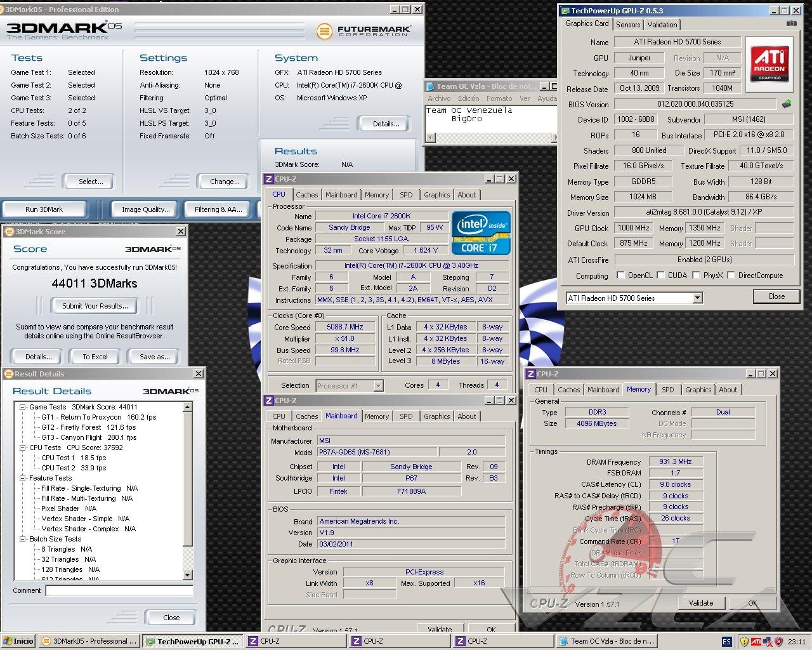Click the To Excel button
812x650 pixels.
click(x=95, y=357)
